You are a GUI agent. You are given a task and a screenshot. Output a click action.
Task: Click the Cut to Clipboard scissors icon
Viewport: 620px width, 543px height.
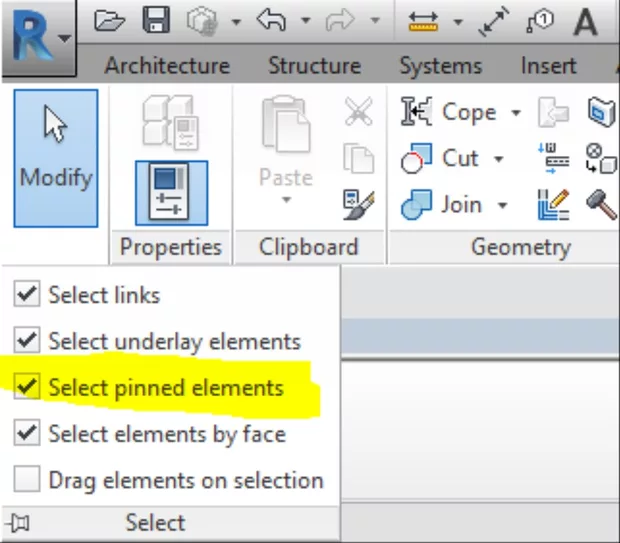coord(359,111)
